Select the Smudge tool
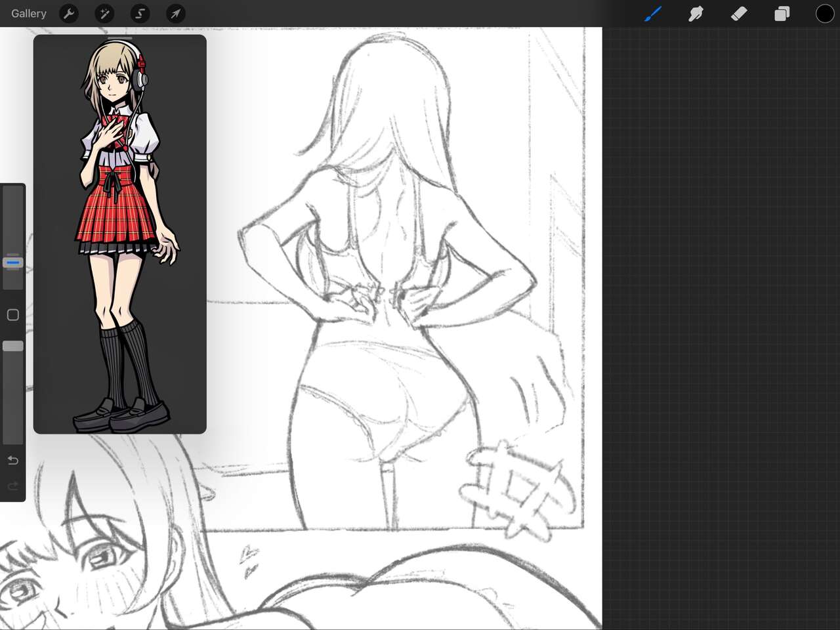Screen dimensions: 840x630 click(x=696, y=13)
